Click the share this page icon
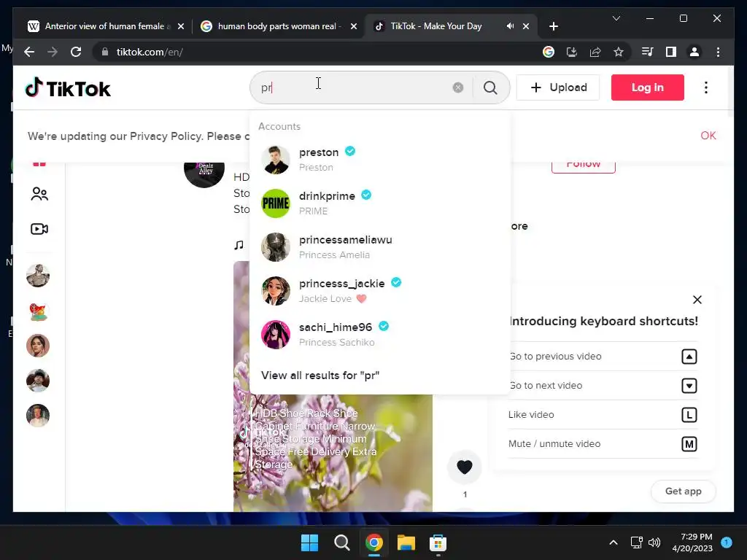747x560 pixels. click(x=595, y=52)
